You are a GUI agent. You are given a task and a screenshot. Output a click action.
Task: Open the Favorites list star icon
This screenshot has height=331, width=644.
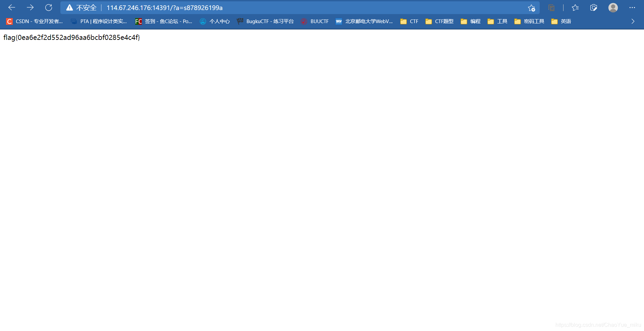(x=576, y=7)
